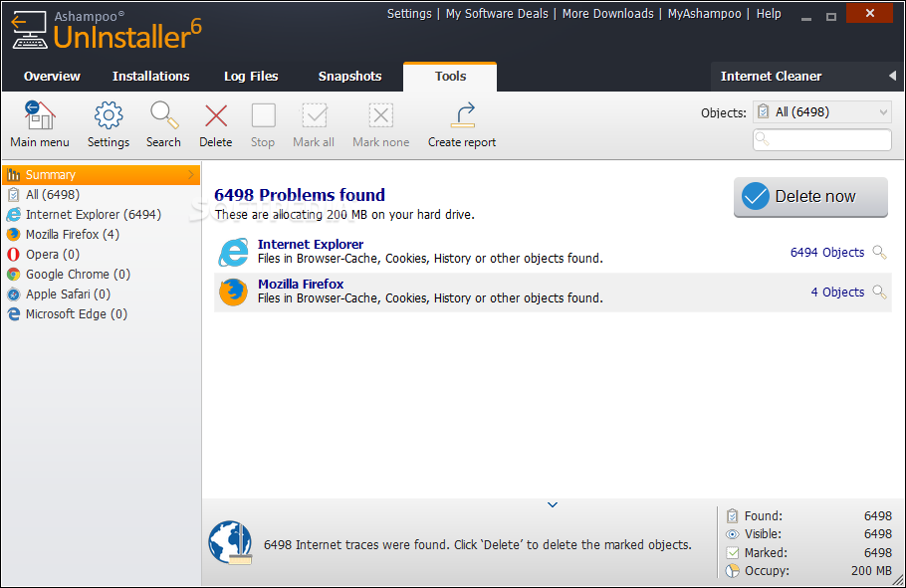The width and height of the screenshot is (906, 588).
Task: Click the Found clipboard icon
Action: click(x=732, y=515)
